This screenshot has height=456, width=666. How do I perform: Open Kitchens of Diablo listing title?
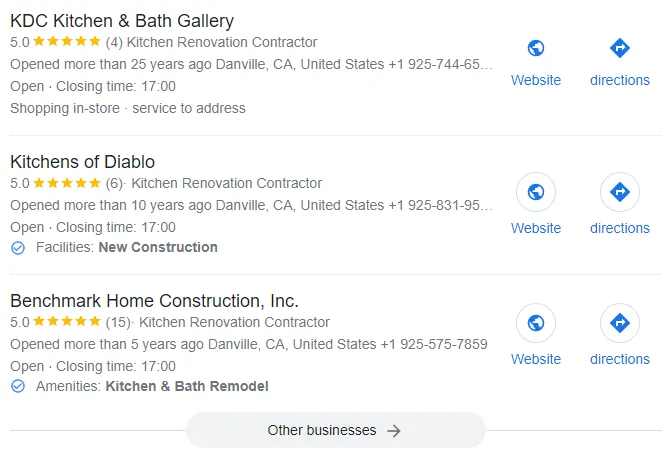(82, 161)
